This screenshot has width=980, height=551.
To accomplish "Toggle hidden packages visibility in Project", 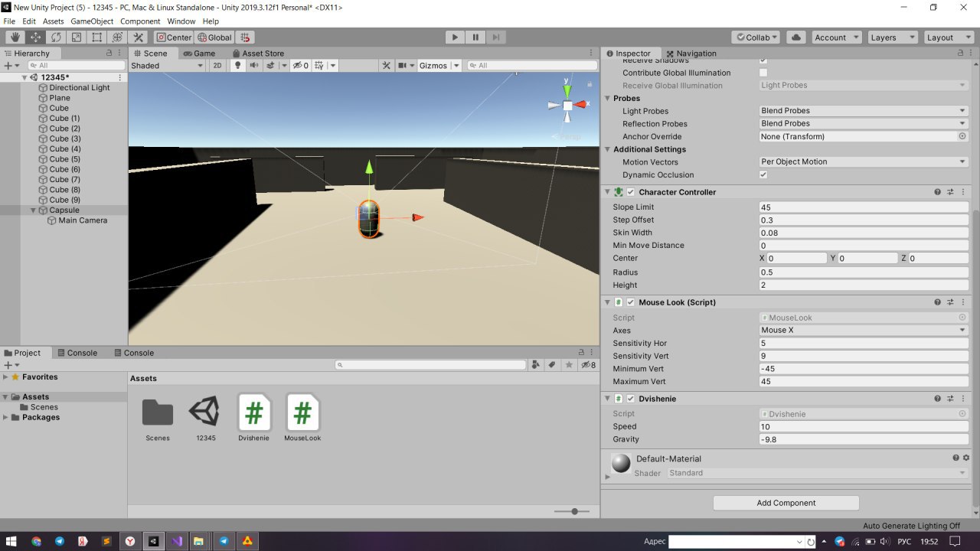I will tap(588, 365).
